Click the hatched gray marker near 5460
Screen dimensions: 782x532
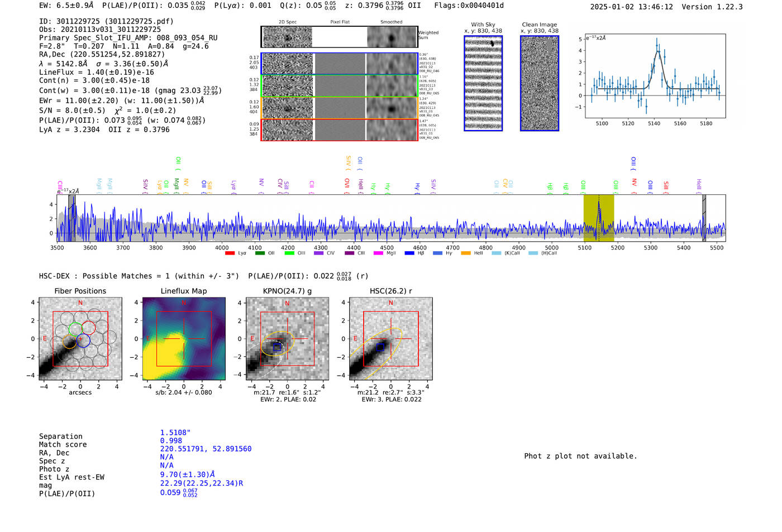(704, 218)
